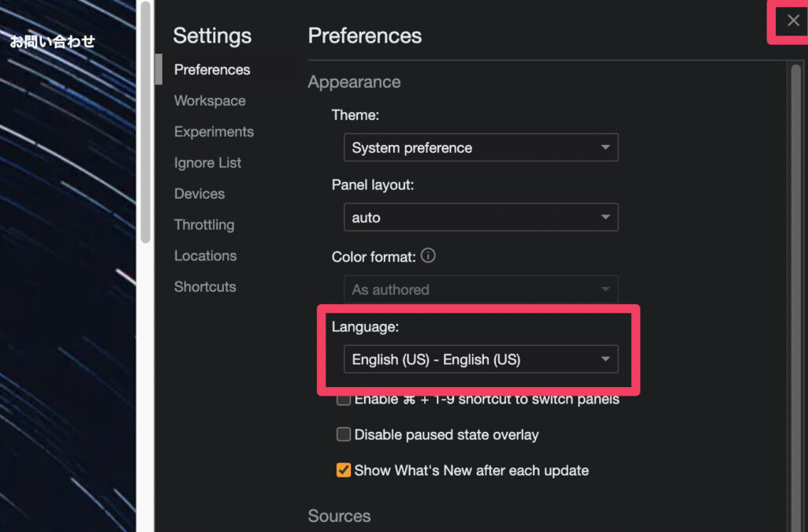Open the Ignore List settings
Viewport: 808px width, 532px height.
click(207, 163)
